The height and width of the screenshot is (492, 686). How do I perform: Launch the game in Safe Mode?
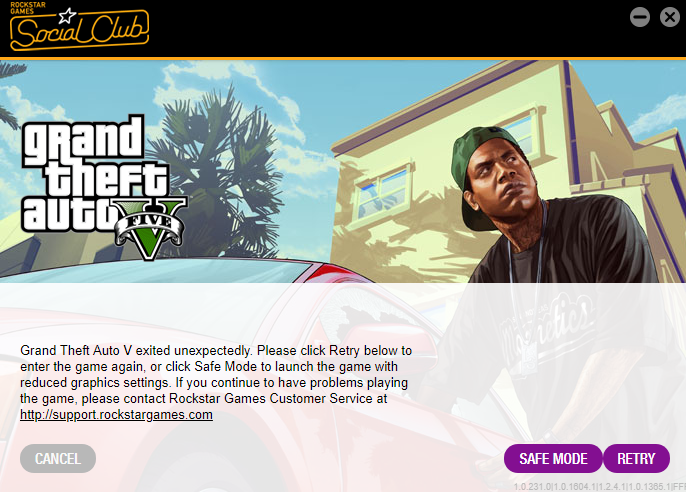553,458
